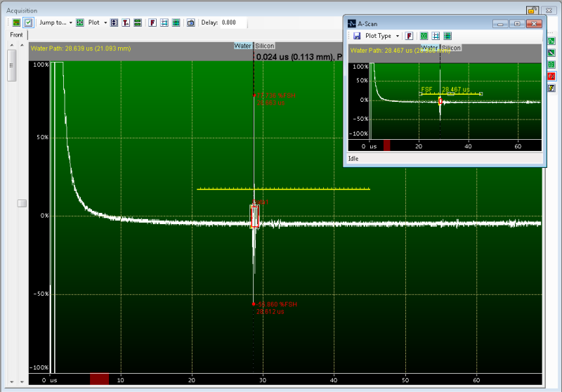Click the Idle status in A-Scan window
The image size is (562, 392).
pos(353,159)
